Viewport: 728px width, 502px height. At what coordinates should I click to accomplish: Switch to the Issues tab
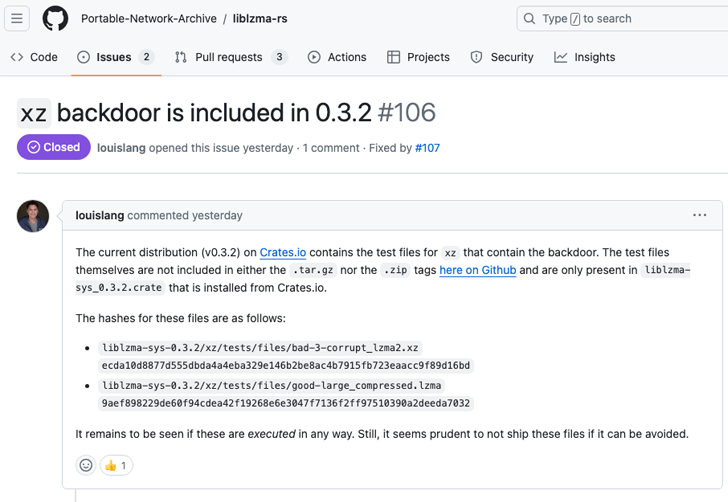[116, 57]
